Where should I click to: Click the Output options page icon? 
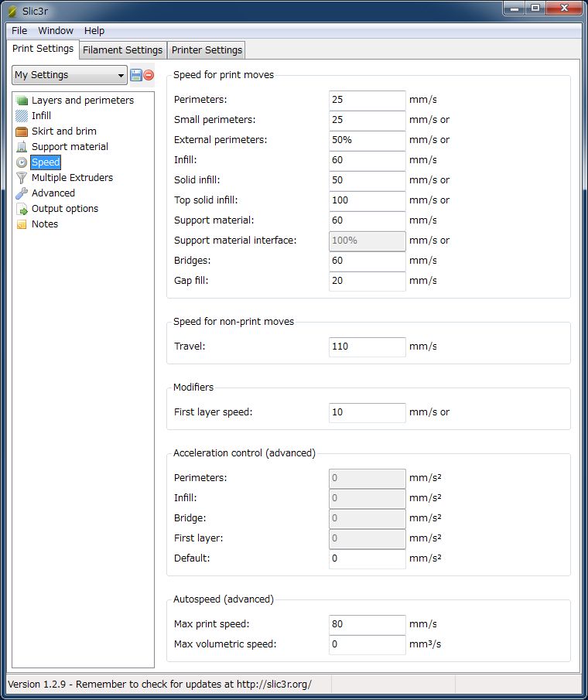click(x=22, y=209)
